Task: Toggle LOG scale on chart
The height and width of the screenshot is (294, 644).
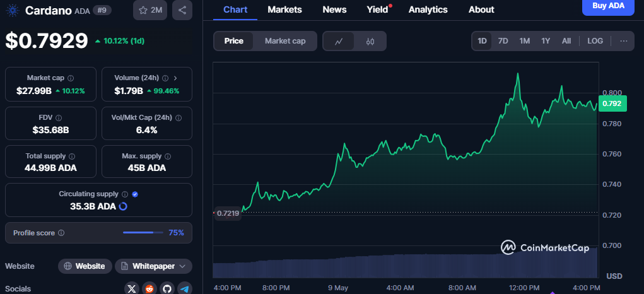Action: coord(595,41)
